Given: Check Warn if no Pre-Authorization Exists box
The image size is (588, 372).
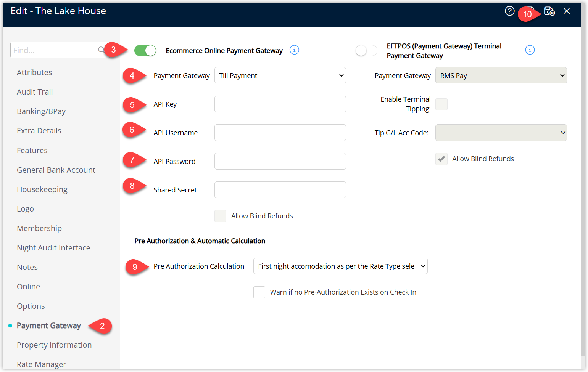Looking at the screenshot, I should [259, 292].
